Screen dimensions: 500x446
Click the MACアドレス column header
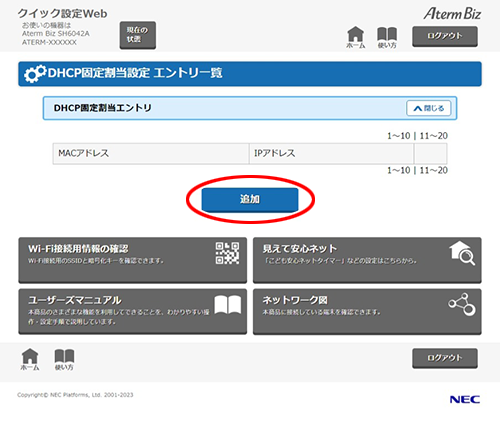151,154
